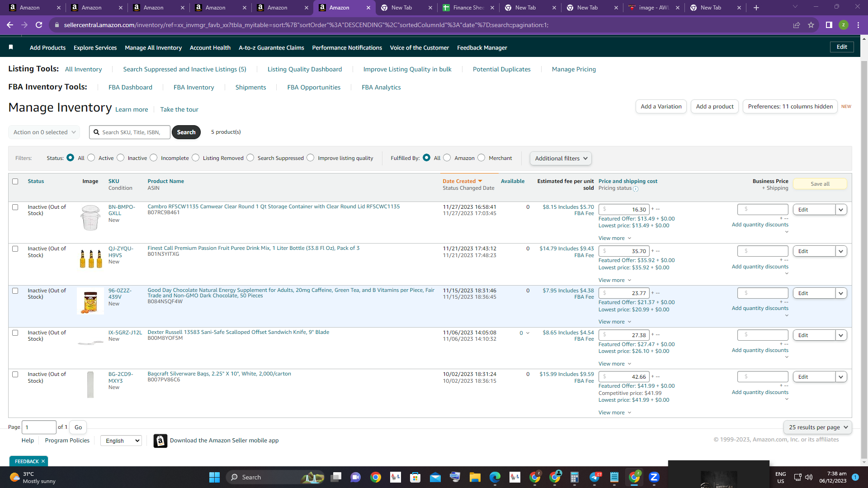
Task: Open Microsoft Edge from the taskbar
Action: pyautogui.click(x=495, y=477)
